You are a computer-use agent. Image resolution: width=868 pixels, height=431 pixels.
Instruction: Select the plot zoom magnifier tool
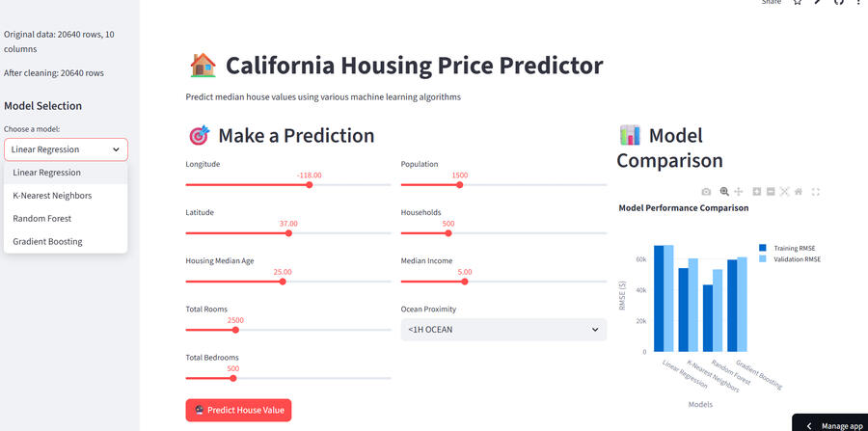(724, 192)
